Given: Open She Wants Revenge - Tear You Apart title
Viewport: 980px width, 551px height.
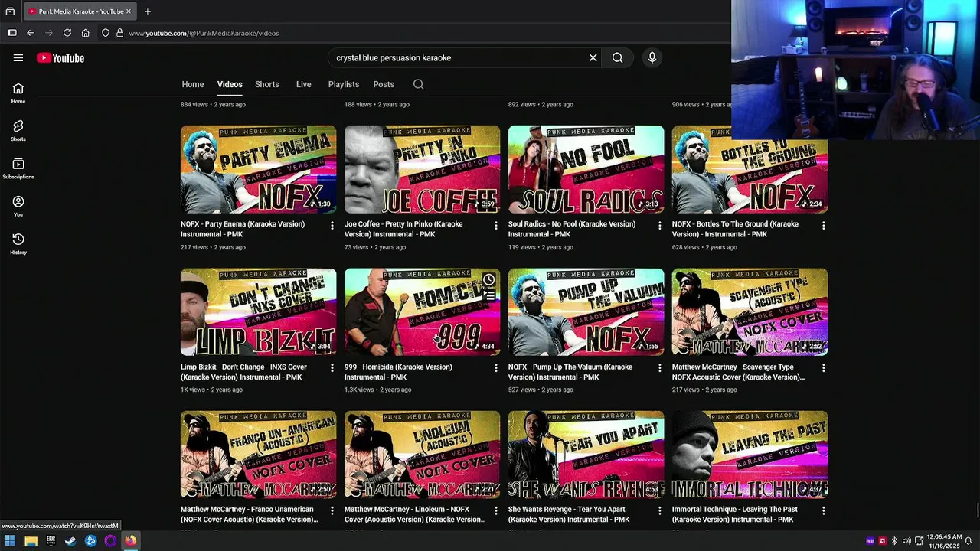Looking at the screenshot, I should tap(569, 514).
